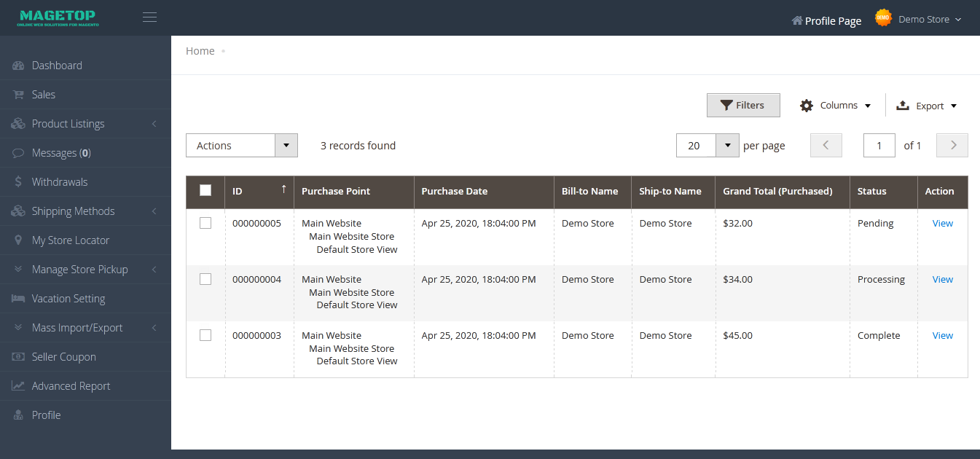Open the Actions dropdown
The image size is (980, 459).
pos(242,146)
